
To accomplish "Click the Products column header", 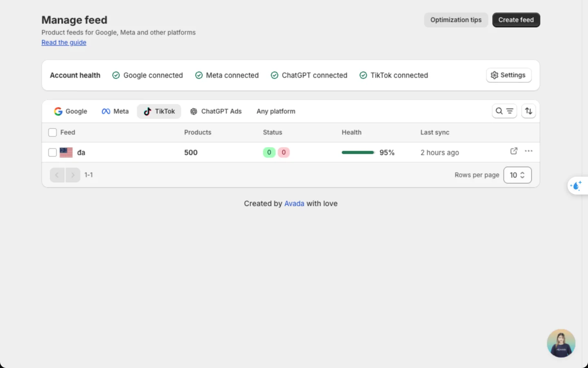I will coord(198,132).
